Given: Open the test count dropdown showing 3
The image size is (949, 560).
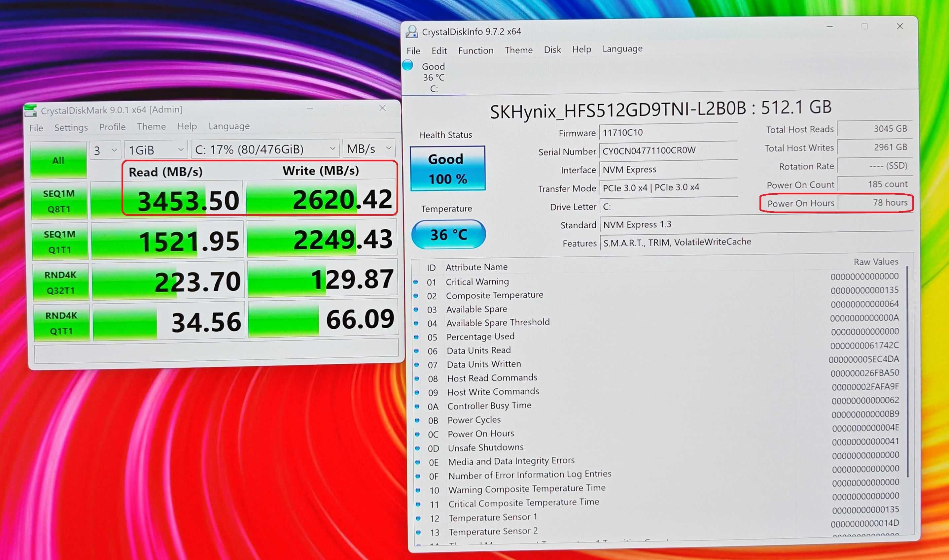Looking at the screenshot, I should (x=105, y=150).
